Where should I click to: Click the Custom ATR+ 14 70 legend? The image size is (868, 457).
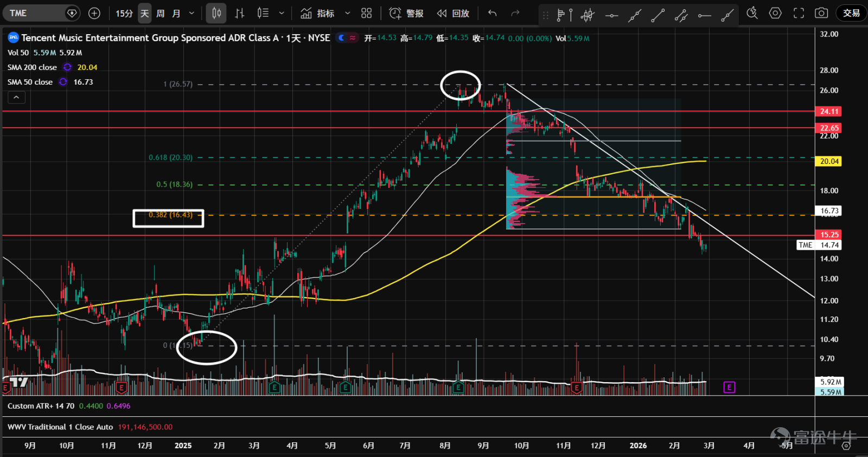click(41, 406)
